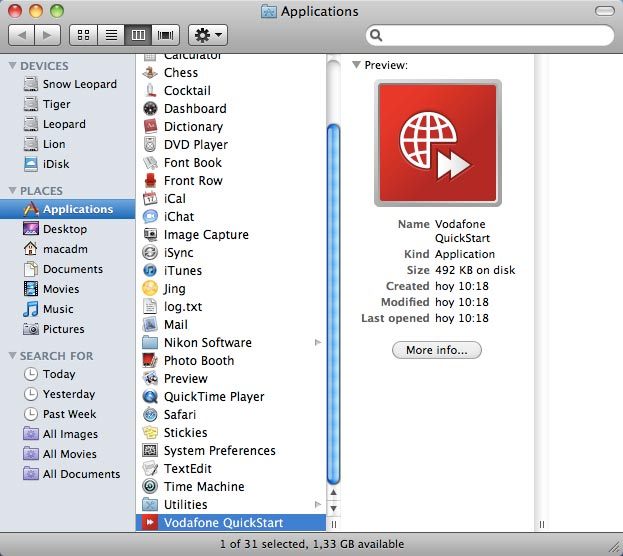Open the Action gear dropdown menu
This screenshot has width=623, height=556.
[208, 35]
